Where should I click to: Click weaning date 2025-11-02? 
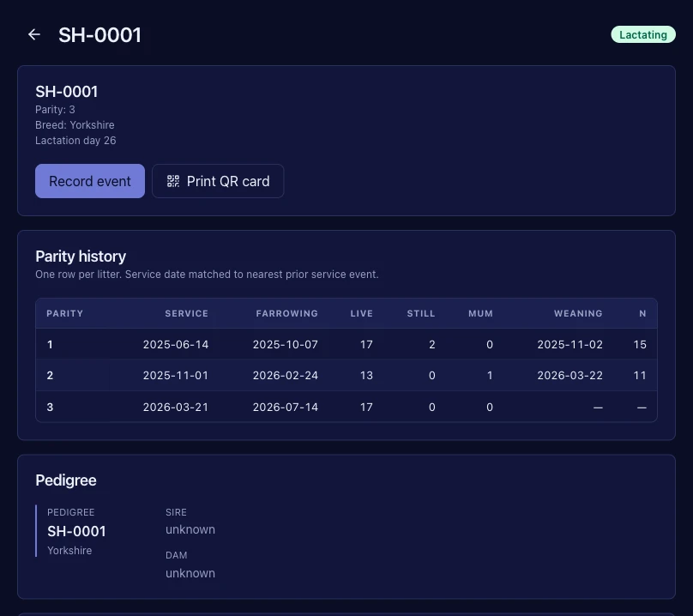coord(569,345)
